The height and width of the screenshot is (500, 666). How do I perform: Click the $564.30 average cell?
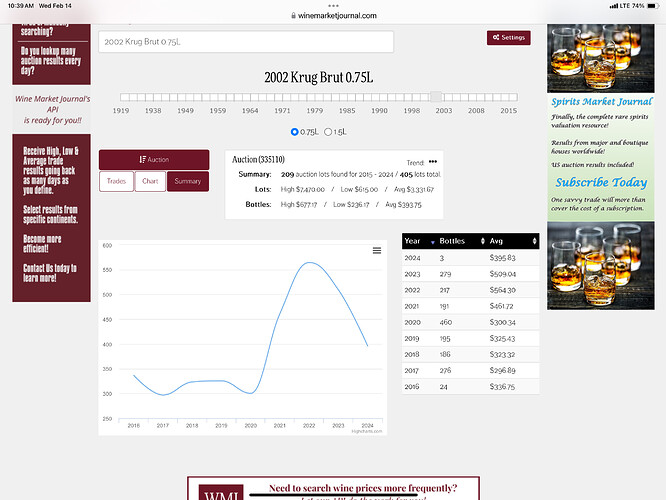[x=503, y=290]
